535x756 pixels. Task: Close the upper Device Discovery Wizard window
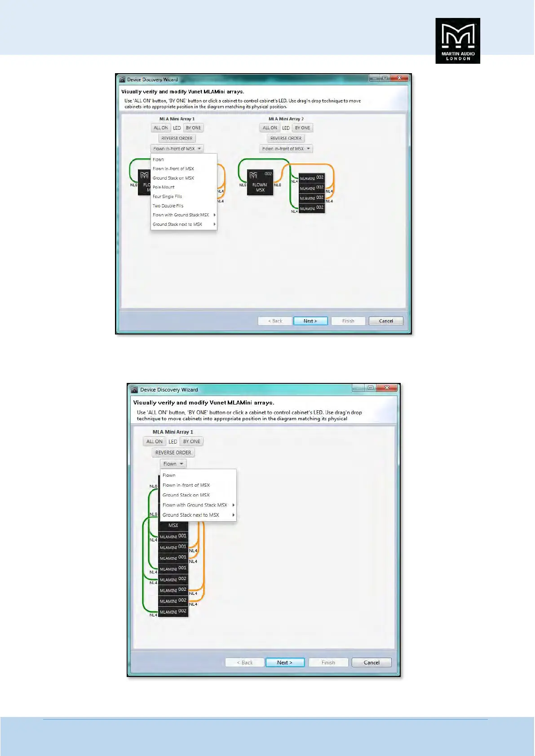pyautogui.click(x=399, y=78)
